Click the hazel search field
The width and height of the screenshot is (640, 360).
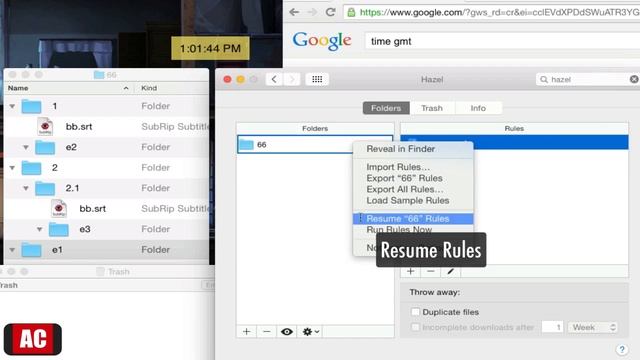pos(588,79)
